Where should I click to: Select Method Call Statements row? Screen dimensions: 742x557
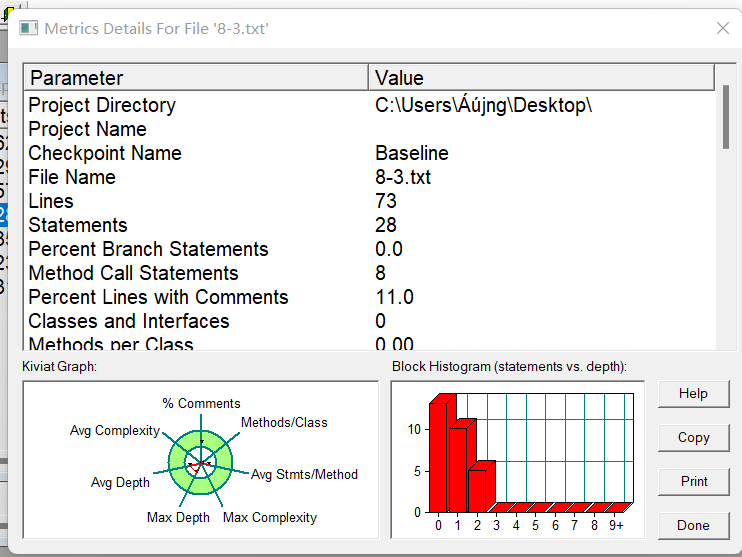[x=369, y=274]
